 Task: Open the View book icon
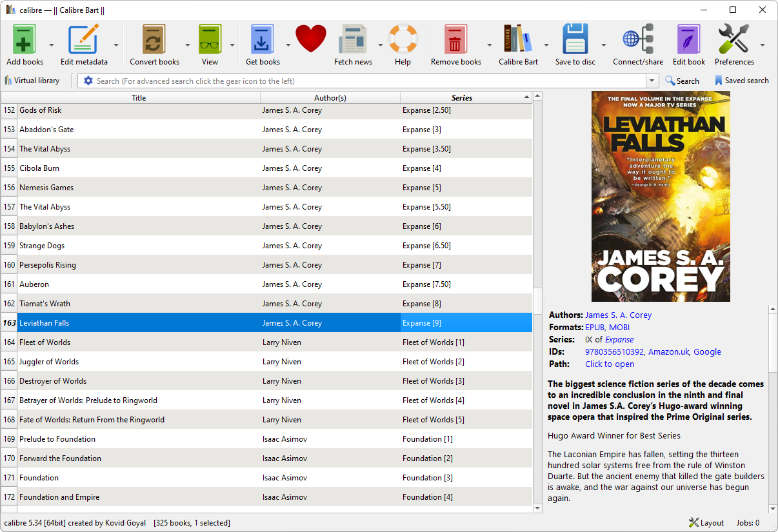point(210,39)
